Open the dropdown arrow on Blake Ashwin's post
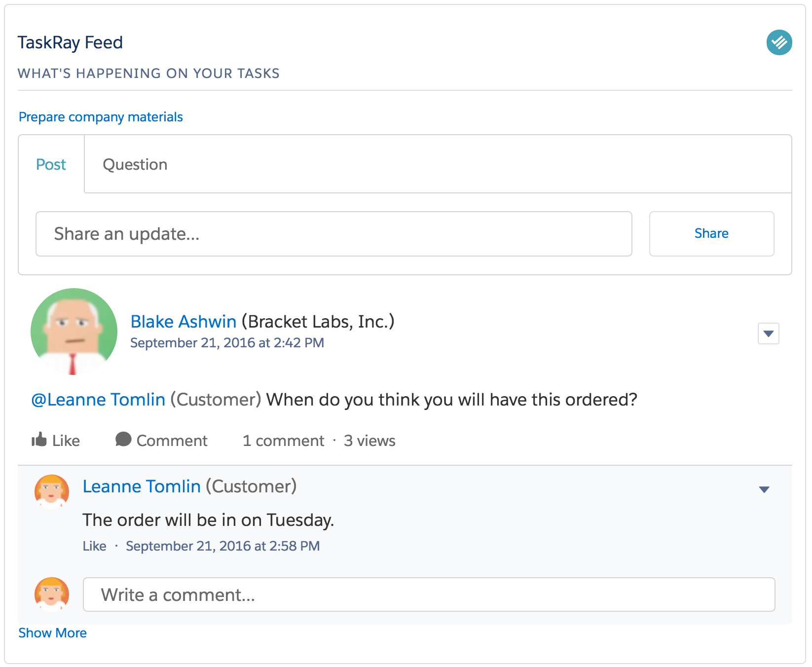The height and width of the screenshot is (667, 812). [768, 333]
